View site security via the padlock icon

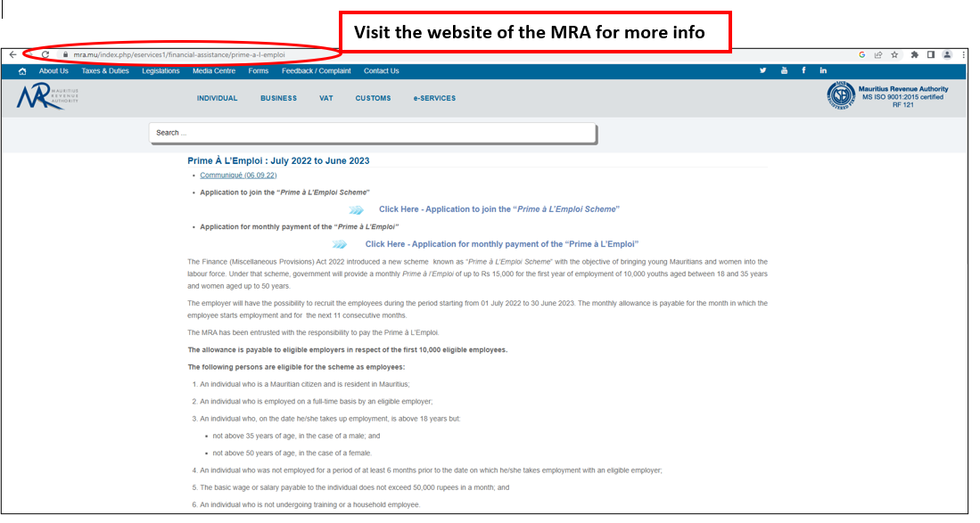tap(66, 55)
